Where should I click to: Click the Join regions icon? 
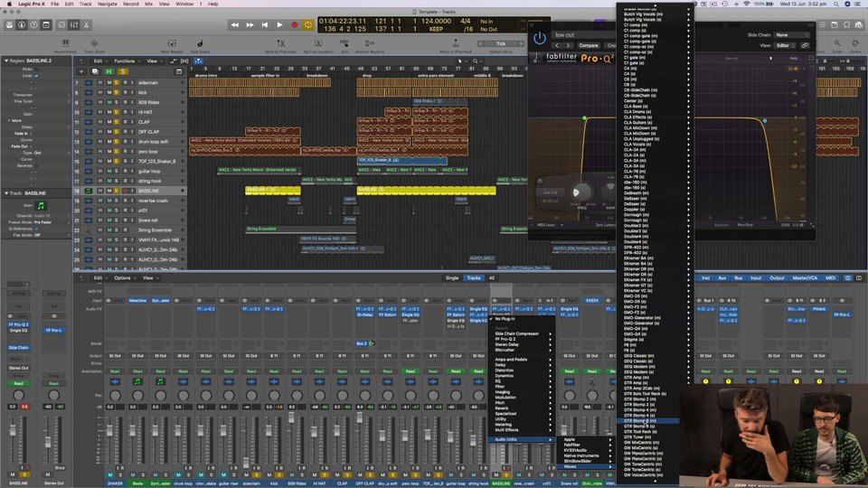(344, 43)
